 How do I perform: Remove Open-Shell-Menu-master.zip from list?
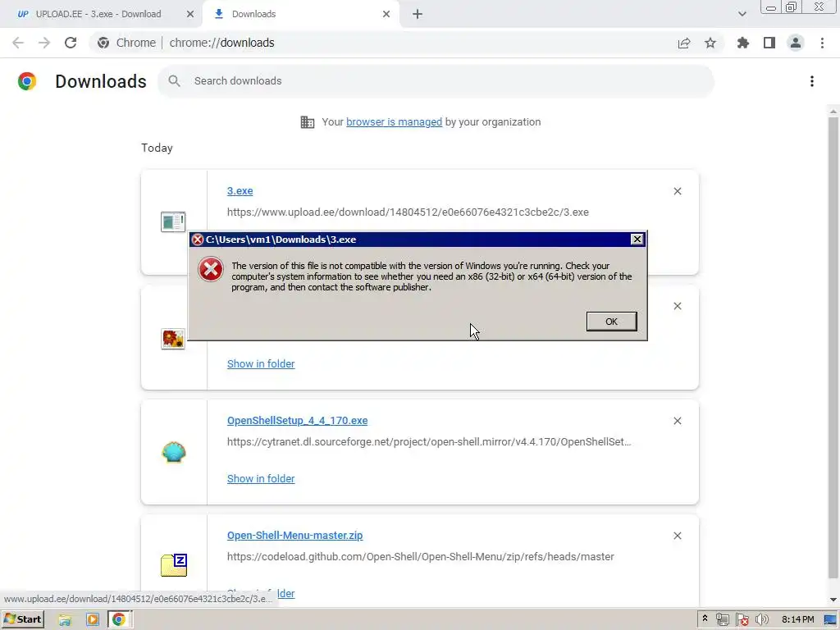click(677, 536)
